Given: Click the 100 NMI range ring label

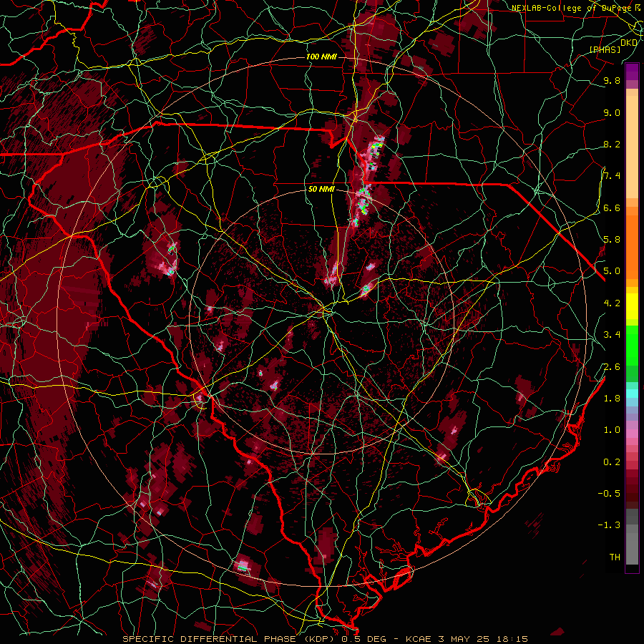Looking at the screenshot, I should (321, 57).
